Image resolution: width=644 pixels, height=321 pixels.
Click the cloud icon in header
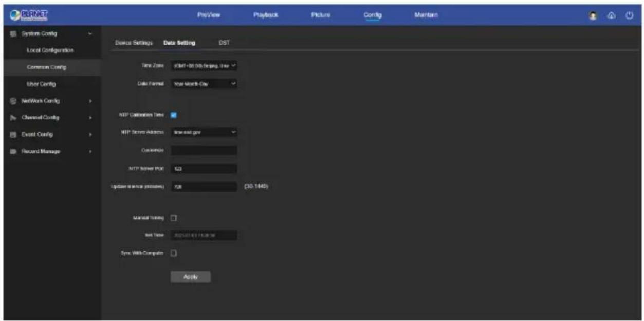coord(612,15)
